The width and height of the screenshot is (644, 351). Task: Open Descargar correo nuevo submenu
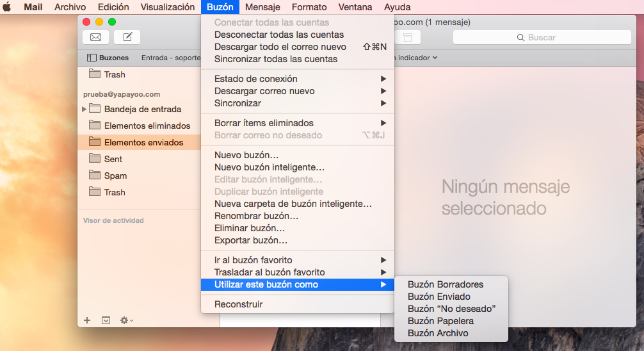[x=298, y=91]
